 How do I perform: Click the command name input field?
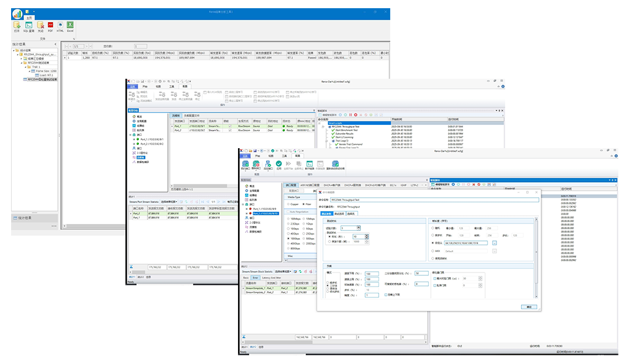coord(433,199)
